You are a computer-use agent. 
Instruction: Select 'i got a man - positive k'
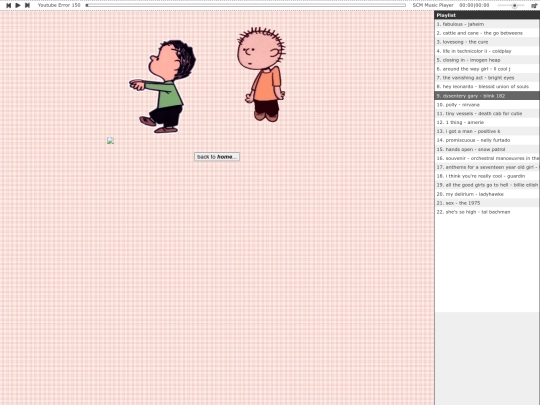[x=487, y=132]
